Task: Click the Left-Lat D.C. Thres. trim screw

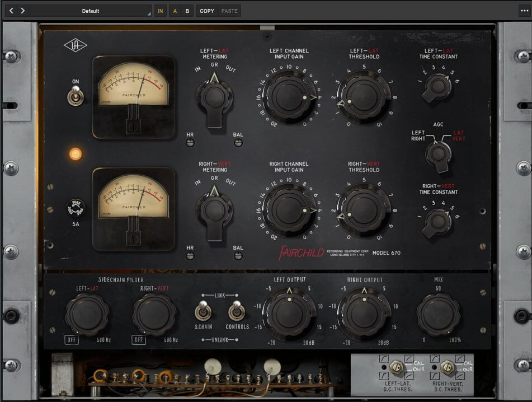Action: tap(396, 367)
